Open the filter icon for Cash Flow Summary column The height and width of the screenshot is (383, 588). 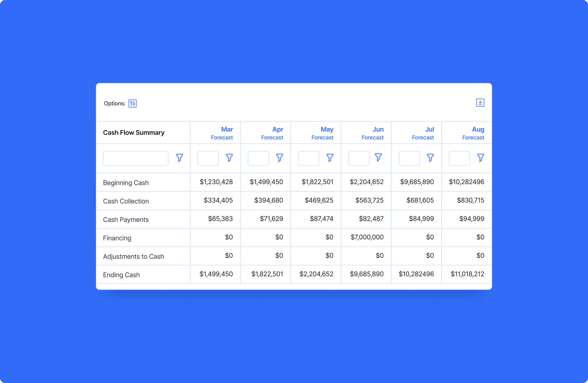(x=180, y=158)
